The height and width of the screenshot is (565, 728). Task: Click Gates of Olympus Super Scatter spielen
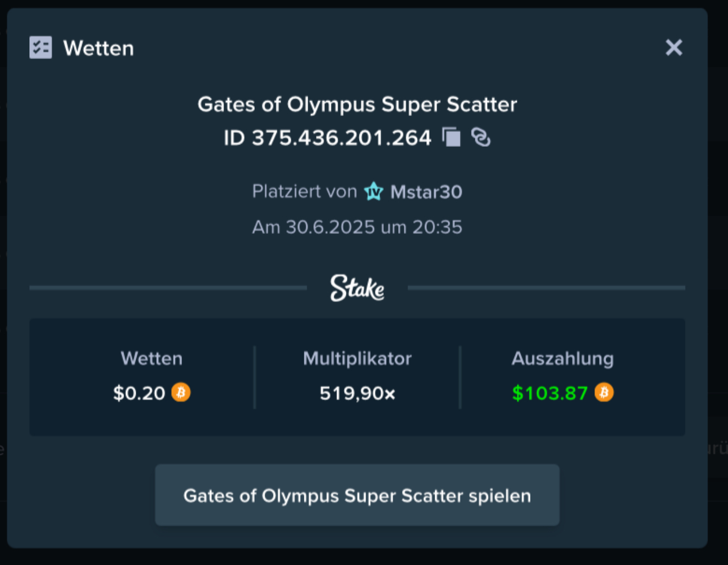click(x=357, y=495)
